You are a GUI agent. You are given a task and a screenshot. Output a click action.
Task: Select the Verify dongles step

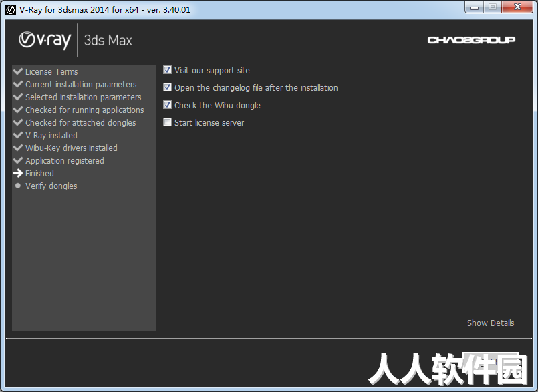pos(51,186)
